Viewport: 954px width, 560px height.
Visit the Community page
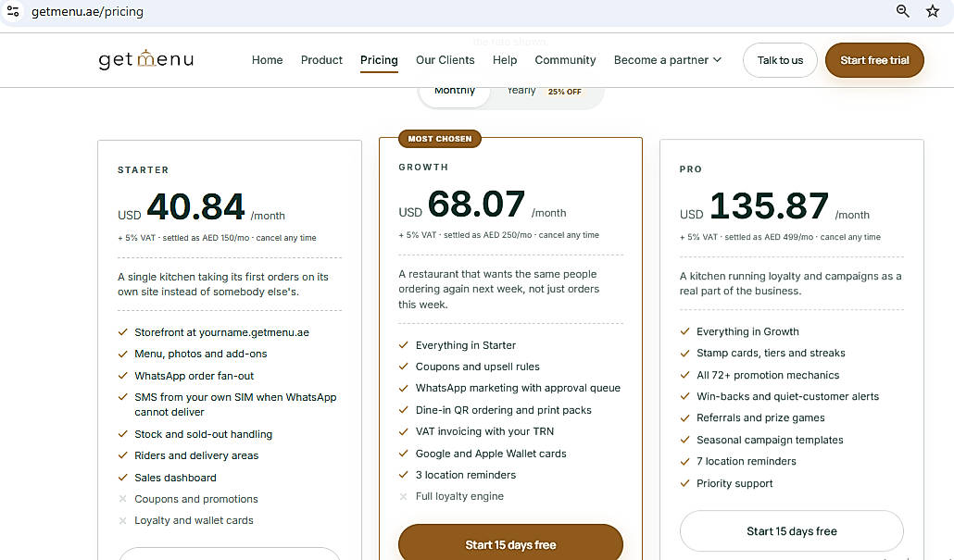565,59
